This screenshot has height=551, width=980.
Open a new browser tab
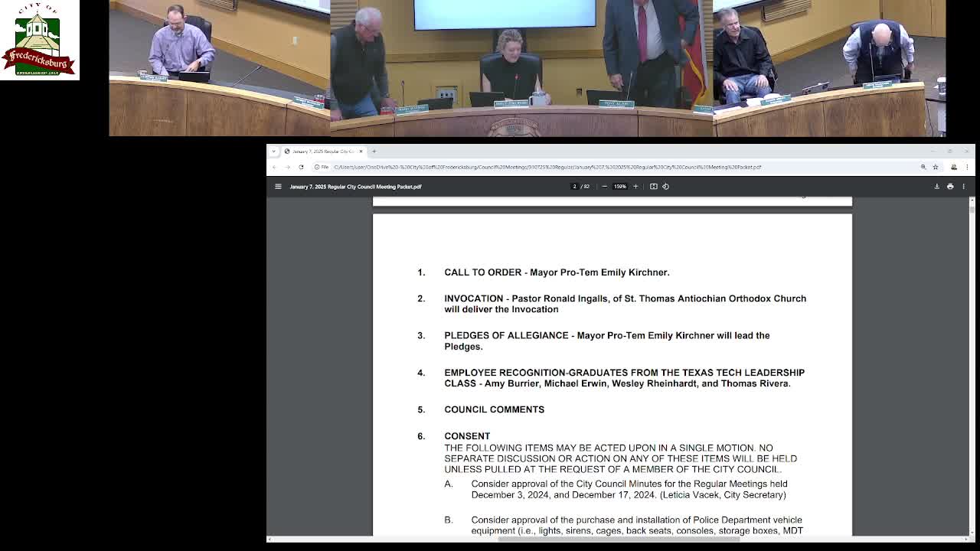(374, 151)
